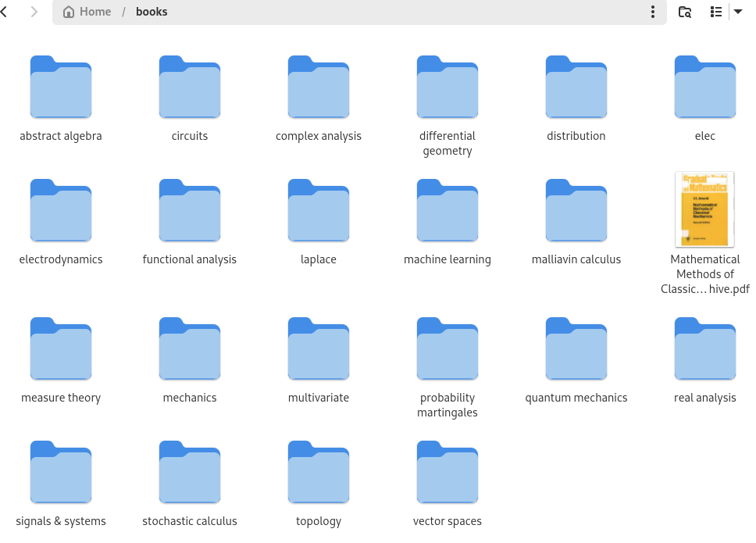Select the malliavin calculus folder icon
This screenshot has width=756, height=543.
click(x=576, y=210)
